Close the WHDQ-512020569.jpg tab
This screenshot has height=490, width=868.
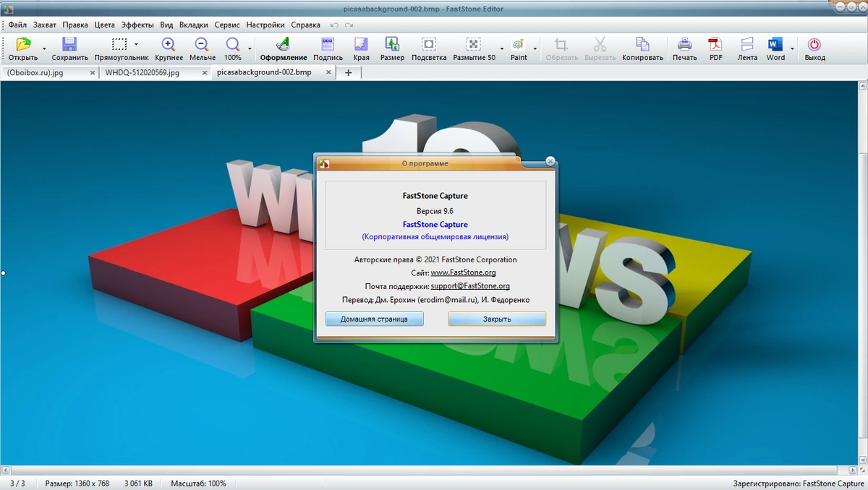pyautogui.click(x=205, y=72)
